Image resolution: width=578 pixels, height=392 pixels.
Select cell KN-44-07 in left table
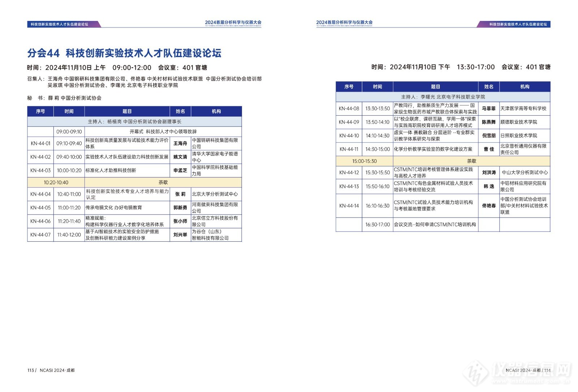pyautogui.click(x=40, y=235)
